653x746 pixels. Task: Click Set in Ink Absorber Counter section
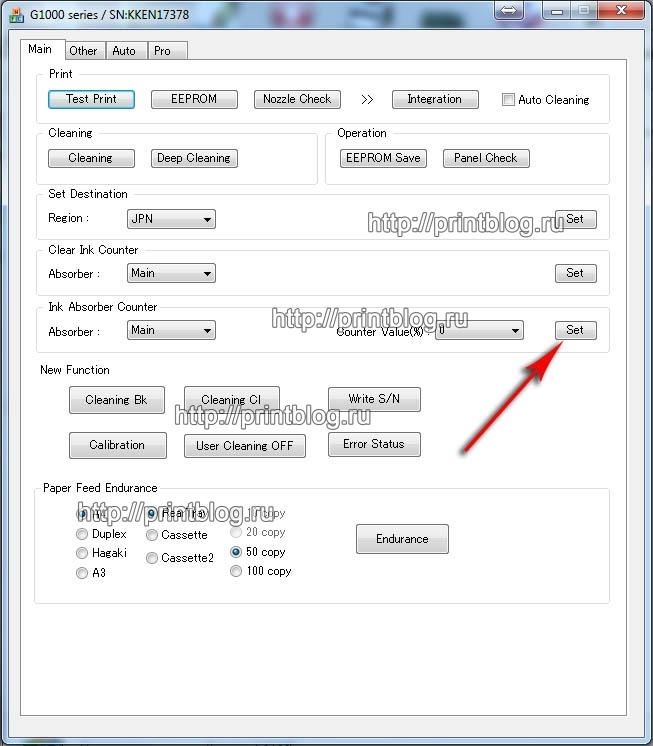pyautogui.click(x=575, y=330)
